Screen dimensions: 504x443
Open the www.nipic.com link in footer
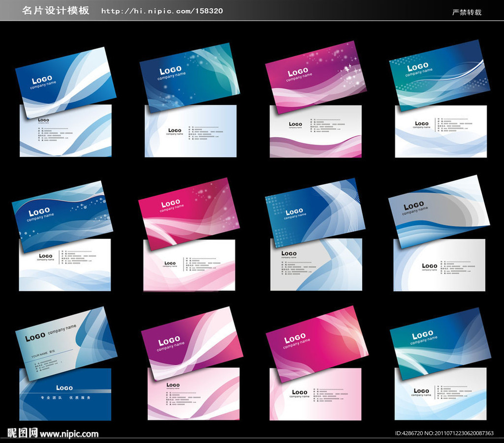click(69, 434)
